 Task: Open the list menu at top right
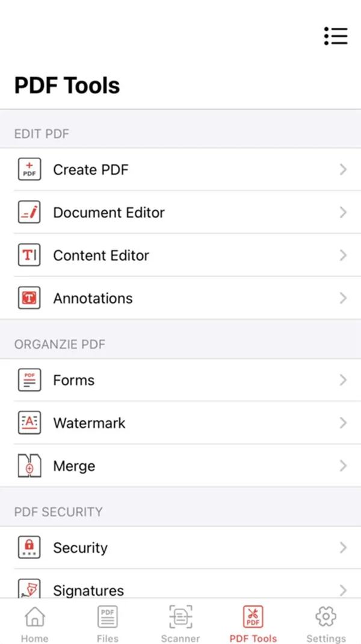point(336,36)
